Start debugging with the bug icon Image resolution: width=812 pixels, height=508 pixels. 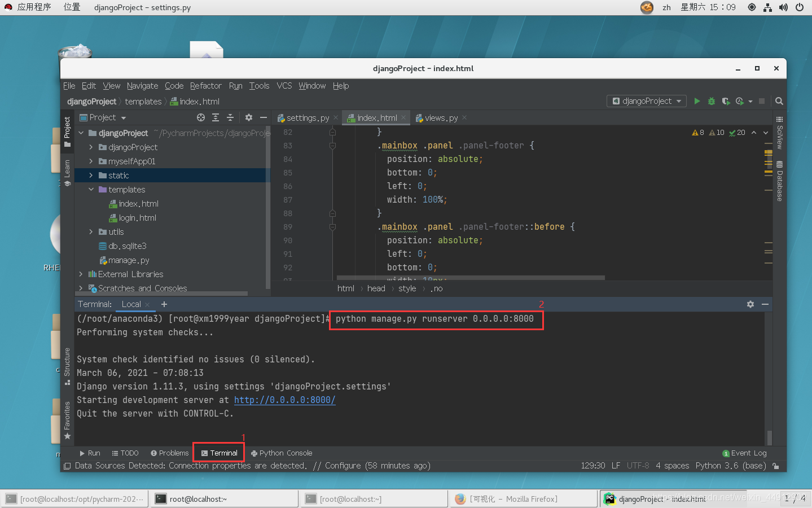coord(712,101)
